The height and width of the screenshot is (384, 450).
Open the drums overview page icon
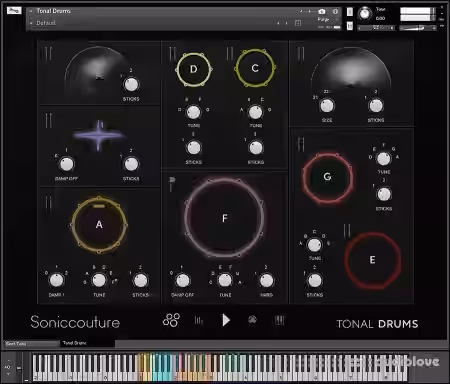171,320
